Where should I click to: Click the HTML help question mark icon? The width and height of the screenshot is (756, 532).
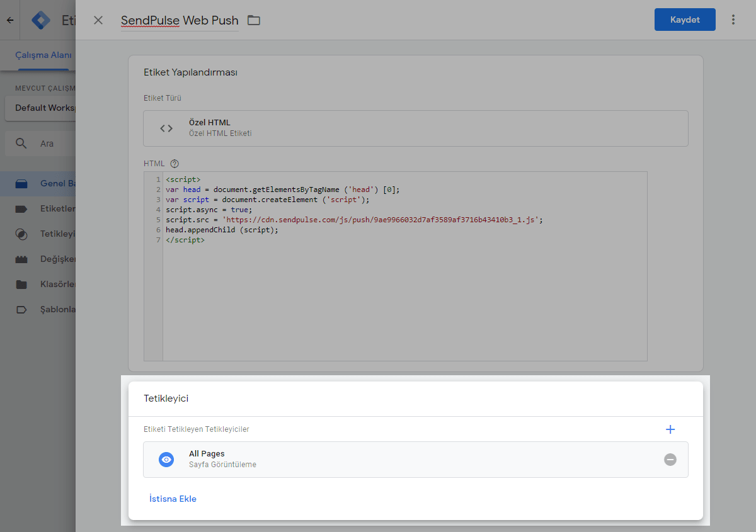(x=175, y=164)
